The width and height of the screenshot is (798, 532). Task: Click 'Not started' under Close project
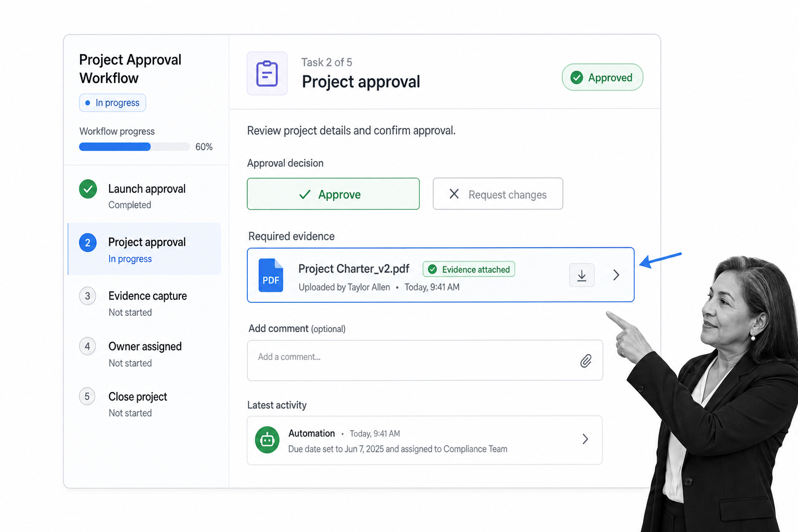click(x=130, y=413)
